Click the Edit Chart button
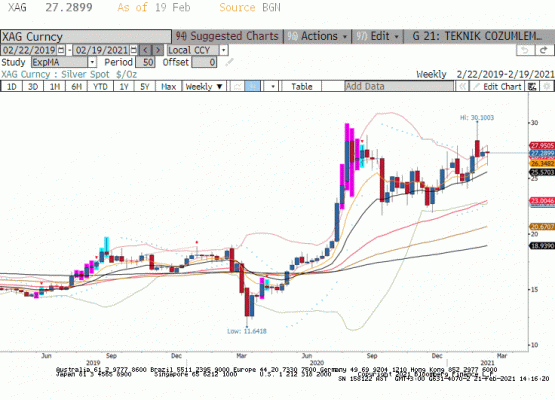This screenshot has height=400, width=555. coord(497,86)
